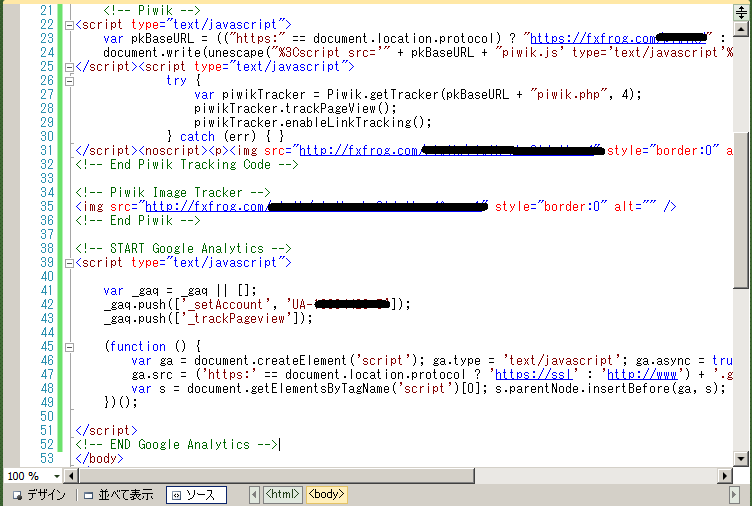Place cursor after END Google Analytics comment

pyautogui.click(x=279, y=444)
